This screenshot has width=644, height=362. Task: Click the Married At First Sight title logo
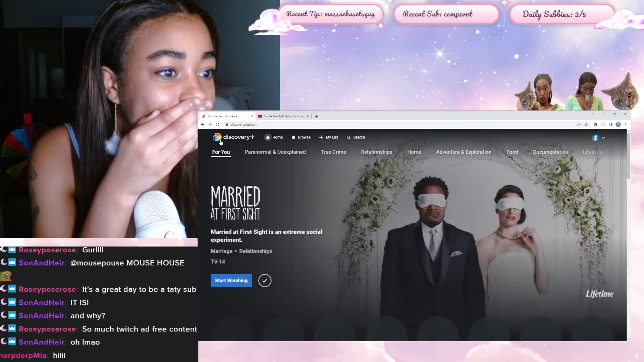(x=235, y=203)
